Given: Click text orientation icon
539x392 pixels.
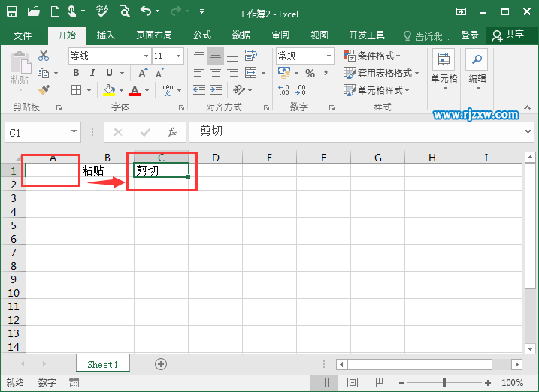Looking at the screenshot, I should coord(239,90).
